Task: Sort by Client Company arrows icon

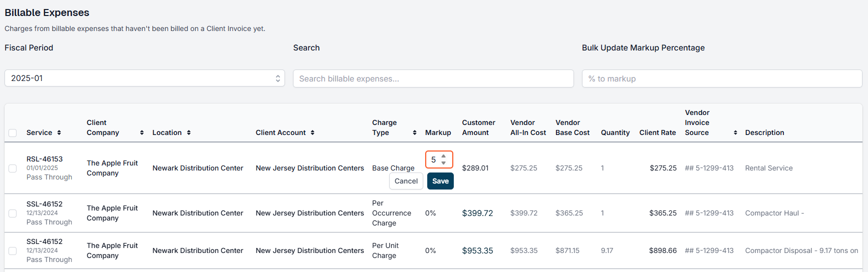Action: pyautogui.click(x=142, y=132)
